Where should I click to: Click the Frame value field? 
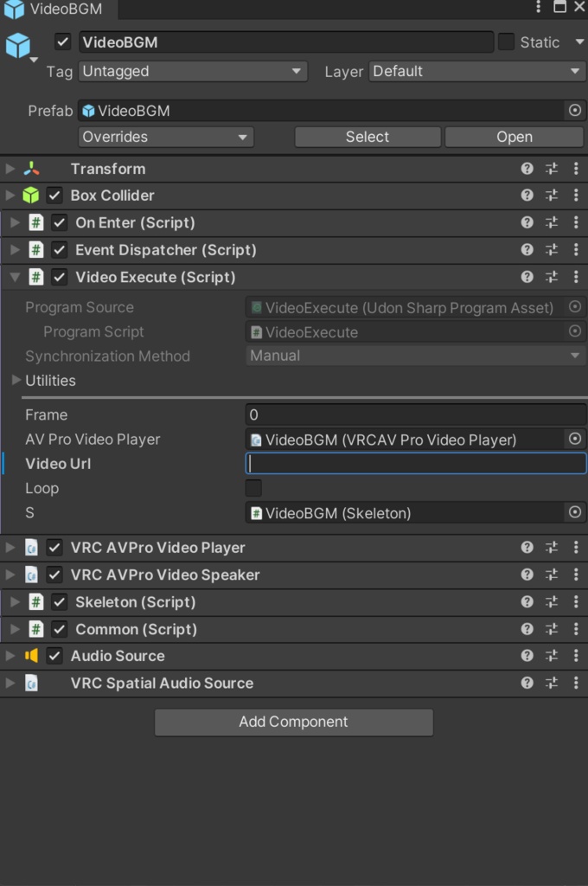[x=416, y=414]
